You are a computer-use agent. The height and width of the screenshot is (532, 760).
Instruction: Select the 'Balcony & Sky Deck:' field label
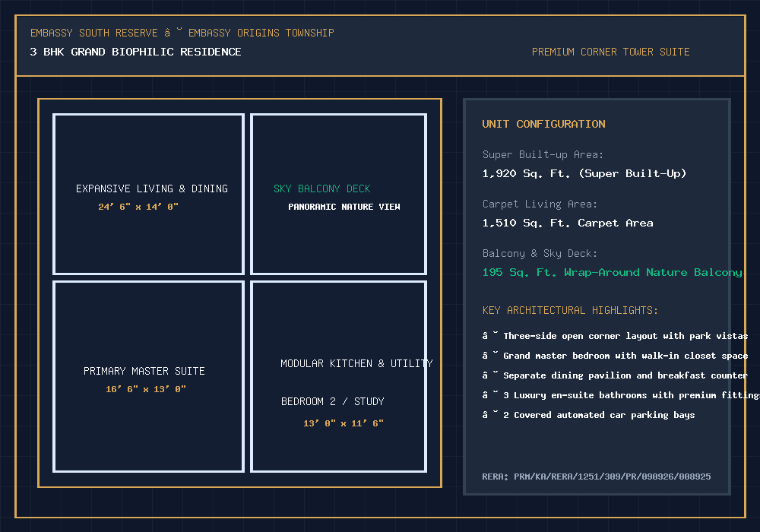pyautogui.click(x=540, y=253)
